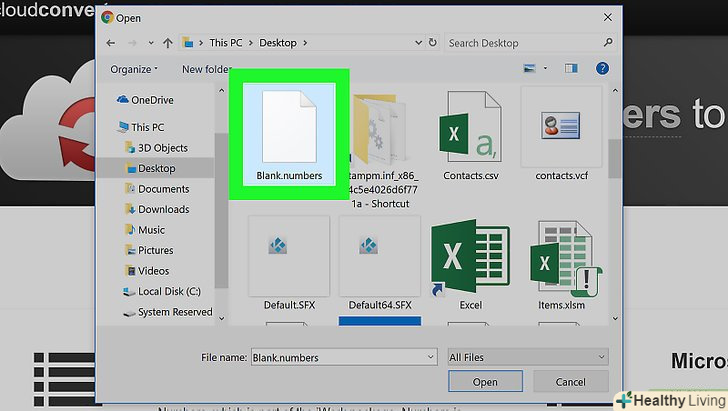Image resolution: width=728 pixels, height=411 pixels.
Task: Expand chevron after This PC in address bar
Action: coord(251,43)
